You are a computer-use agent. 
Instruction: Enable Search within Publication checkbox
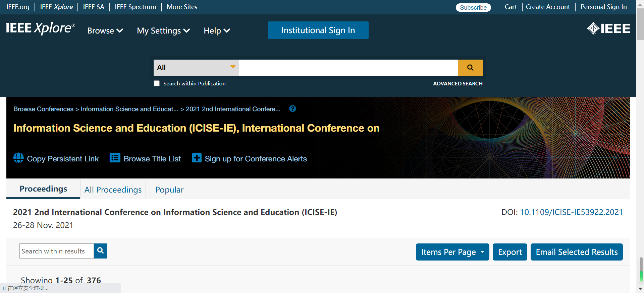point(157,83)
